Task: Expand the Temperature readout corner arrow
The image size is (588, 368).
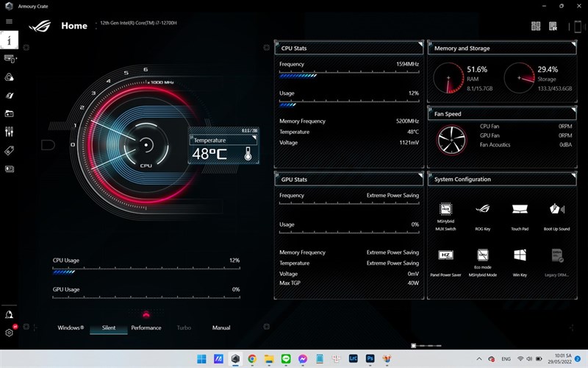Action: pos(254,138)
